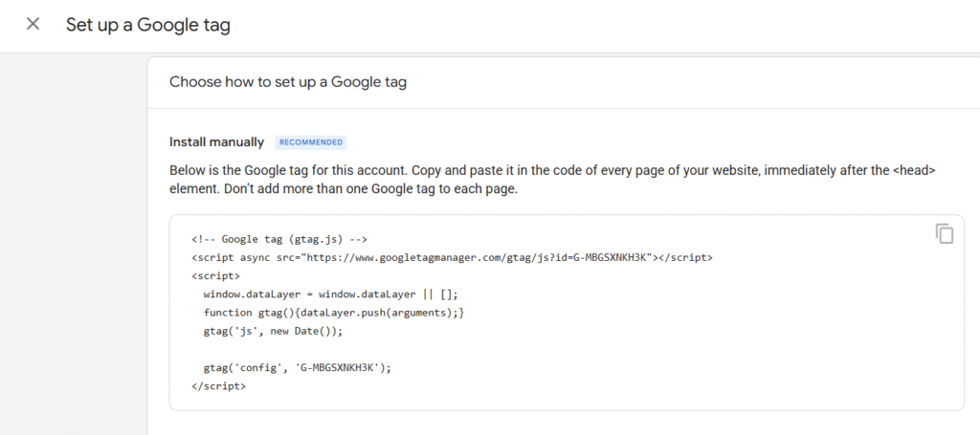Click the RECOMMENDED badge
The height and width of the screenshot is (435, 980).
pyautogui.click(x=311, y=142)
